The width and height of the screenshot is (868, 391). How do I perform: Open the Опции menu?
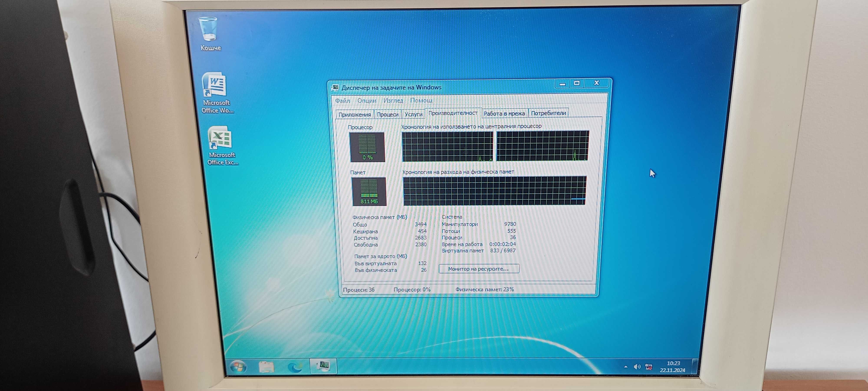(367, 101)
